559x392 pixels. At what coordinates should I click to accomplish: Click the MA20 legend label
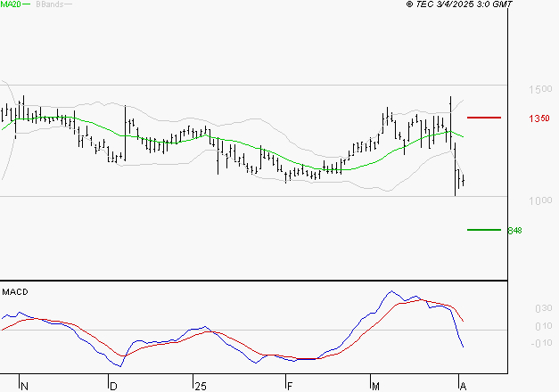(10, 4)
